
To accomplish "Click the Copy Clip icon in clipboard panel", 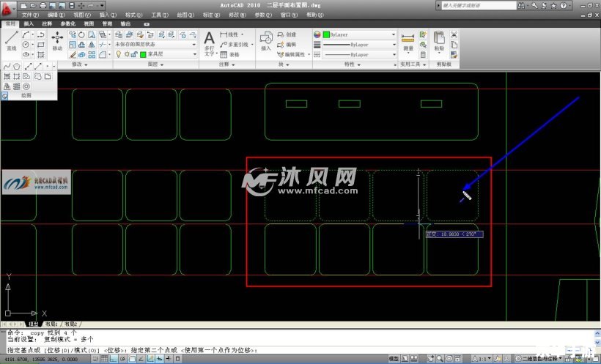I will click(x=454, y=45).
